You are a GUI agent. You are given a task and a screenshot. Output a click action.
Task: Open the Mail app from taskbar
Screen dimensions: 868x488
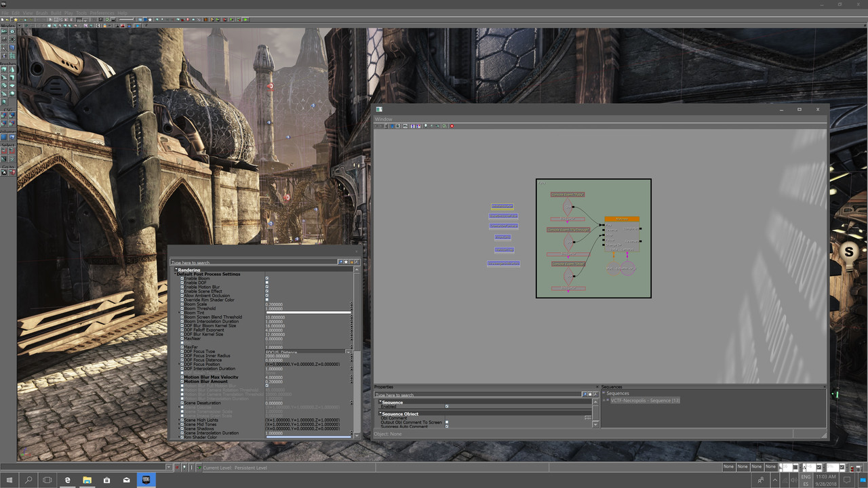[126, 480]
